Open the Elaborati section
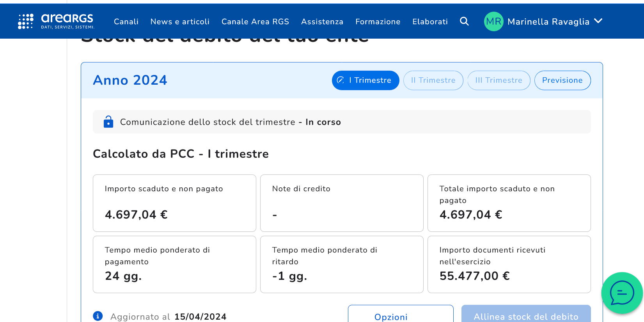 click(x=430, y=22)
